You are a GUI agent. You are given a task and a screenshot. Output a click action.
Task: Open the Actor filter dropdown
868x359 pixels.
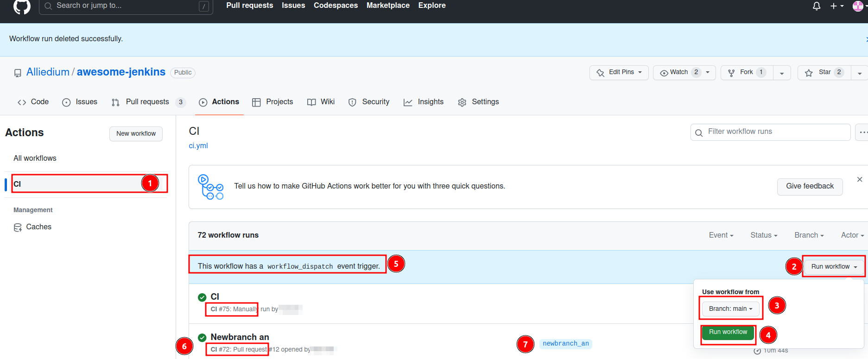pos(852,235)
